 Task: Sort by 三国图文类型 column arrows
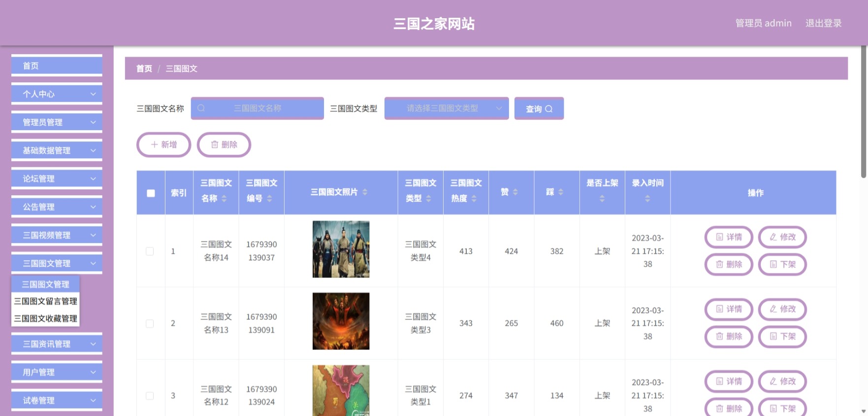428,199
